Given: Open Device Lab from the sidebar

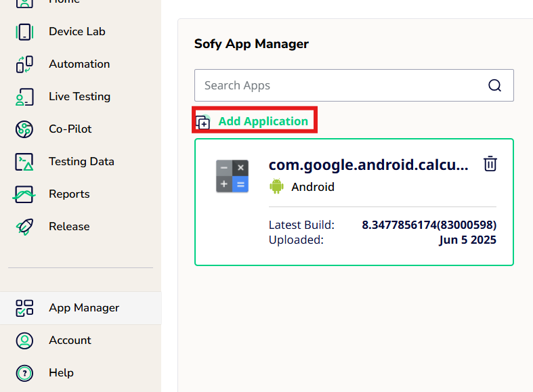Looking at the screenshot, I should coord(77,32).
